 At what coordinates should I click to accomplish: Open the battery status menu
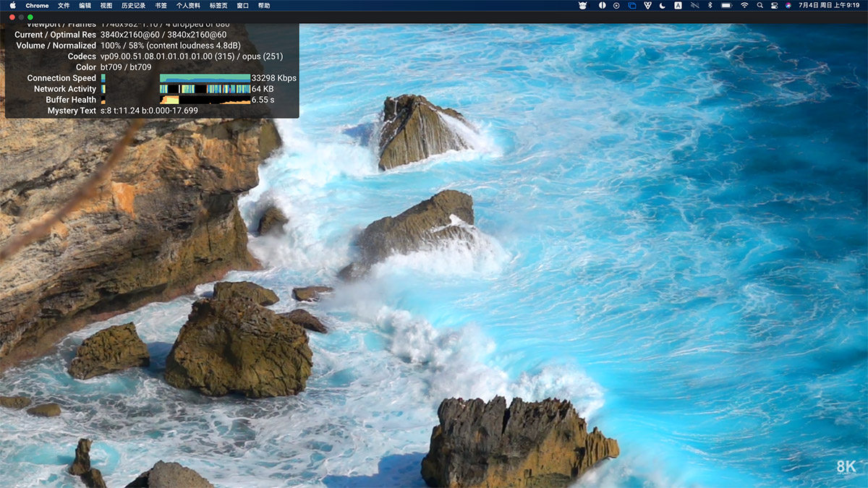[x=726, y=5]
